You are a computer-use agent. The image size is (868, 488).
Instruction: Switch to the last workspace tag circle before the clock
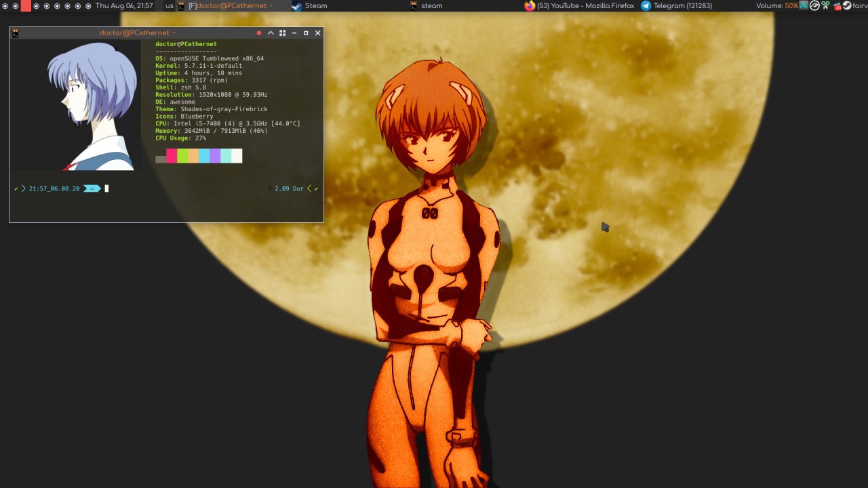click(88, 5)
